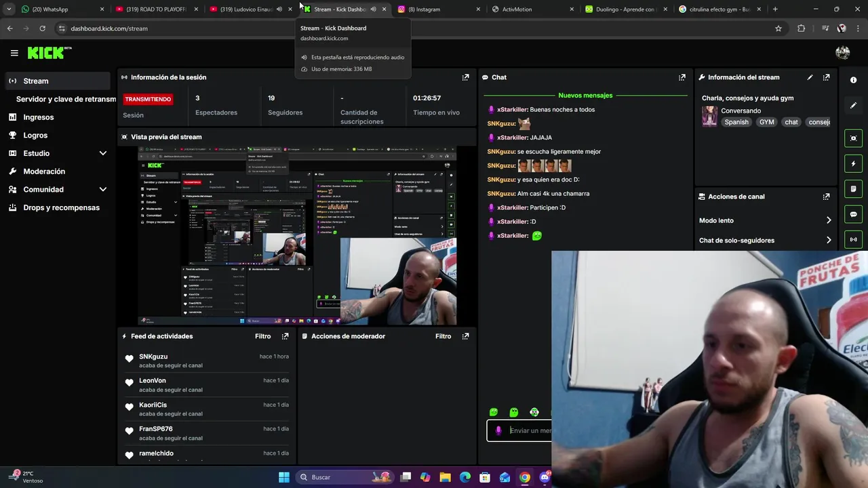868x488 pixels.
Task: Pop out the Información del stream panel
Action: 826,77
